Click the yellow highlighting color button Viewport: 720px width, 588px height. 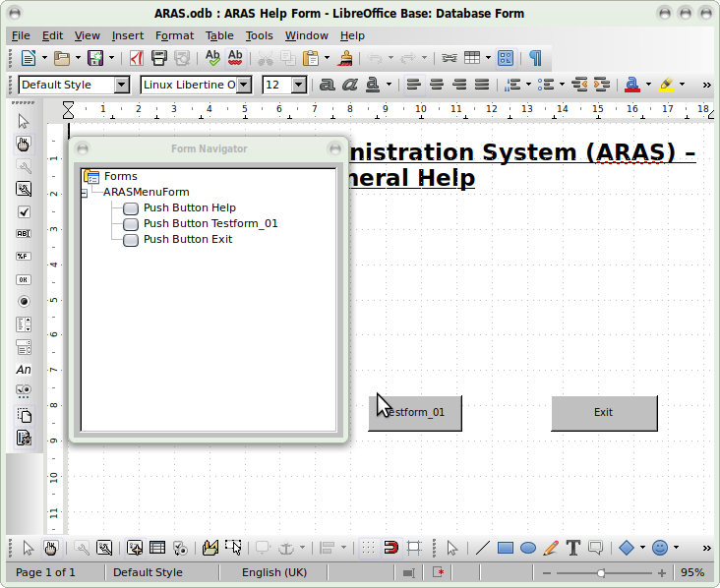[x=666, y=85]
